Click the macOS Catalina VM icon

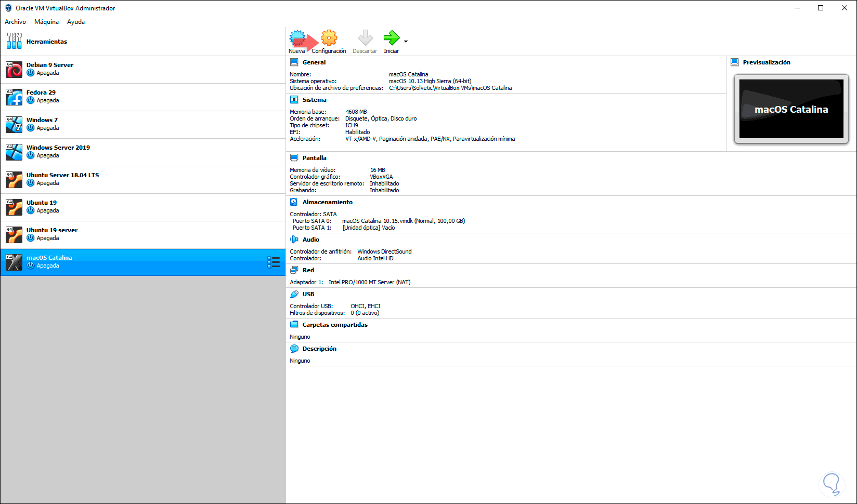pos(14,262)
